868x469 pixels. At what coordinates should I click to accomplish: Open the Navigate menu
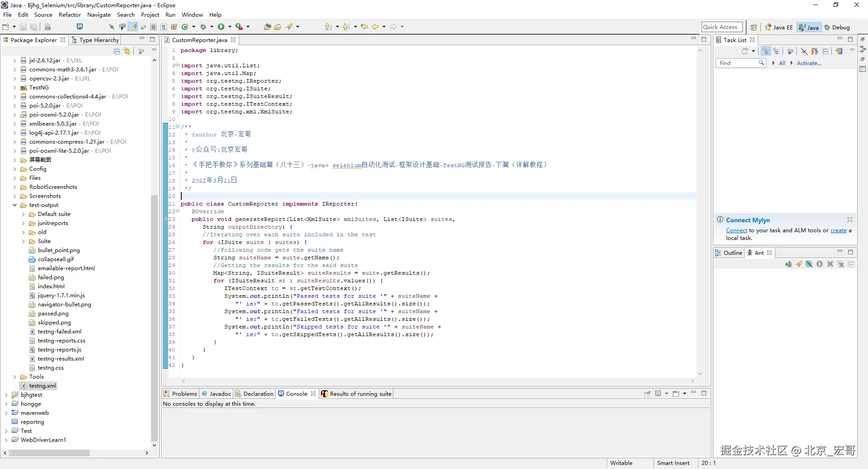[x=99, y=15]
